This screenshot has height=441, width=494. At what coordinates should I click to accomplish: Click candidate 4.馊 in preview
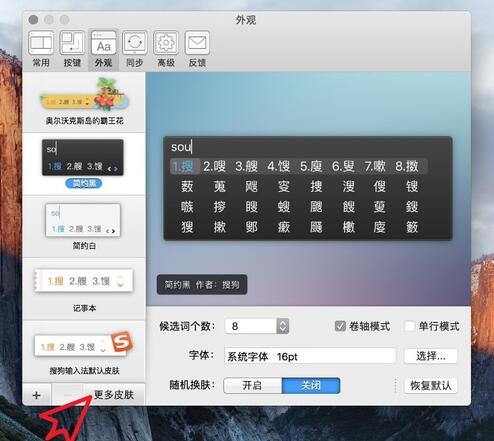[279, 166]
